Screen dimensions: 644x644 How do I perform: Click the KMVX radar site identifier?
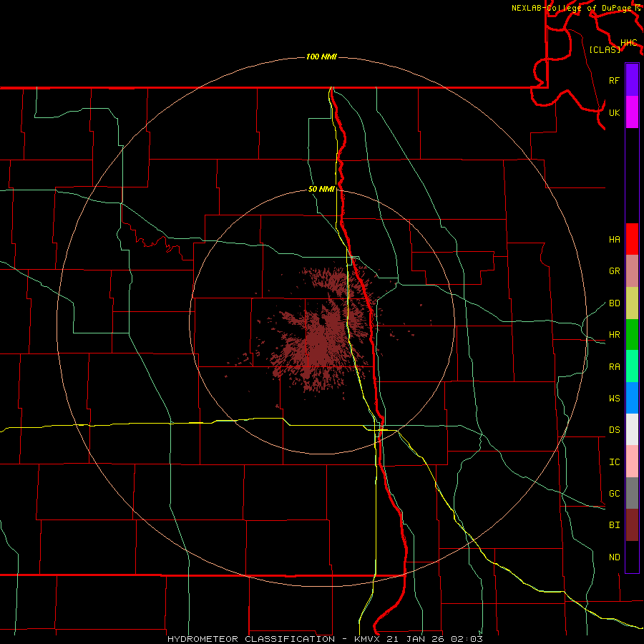pyautogui.click(x=367, y=639)
